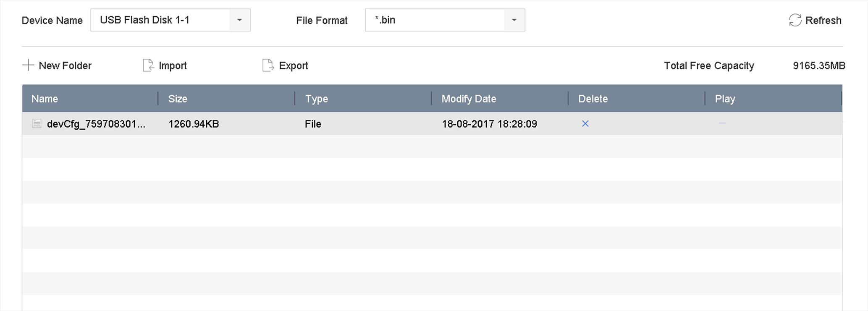Click the *.bin file format field
Screen dimensions: 868x311
tap(435, 20)
